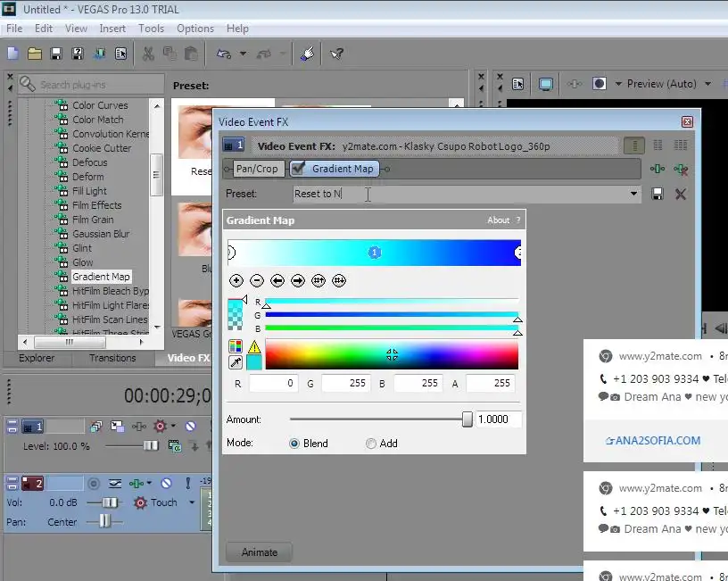Click the eyedropper color picker tool
This screenshot has width=728, height=581.
236,362
